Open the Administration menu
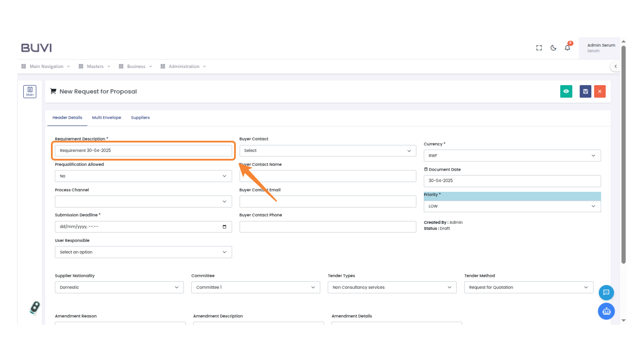The image size is (644, 362). (x=183, y=66)
